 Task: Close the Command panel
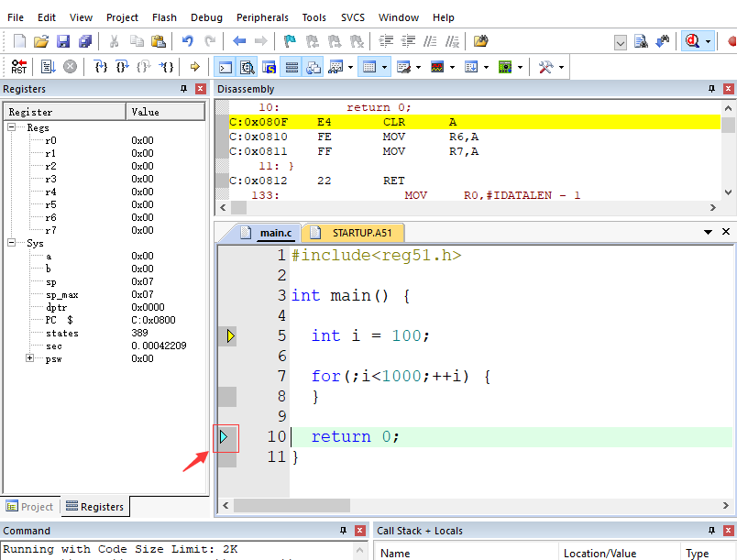360,531
